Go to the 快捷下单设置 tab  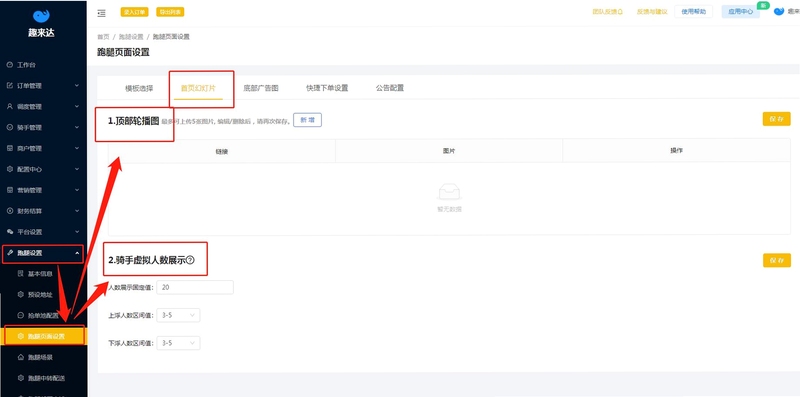pyautogui.click(x=327, y=88)
